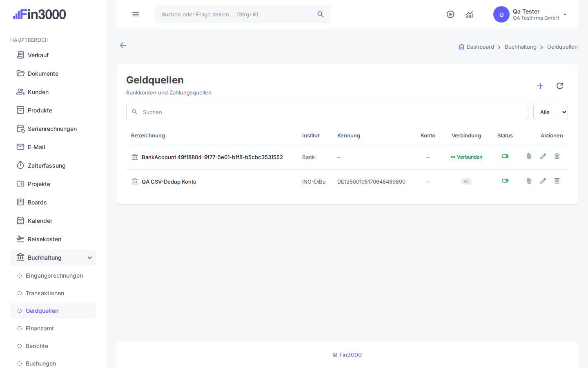Toggle status switch for BankAccount 49f18804 row
Viewport: 588px width, 368px height.
pos(505,156)
